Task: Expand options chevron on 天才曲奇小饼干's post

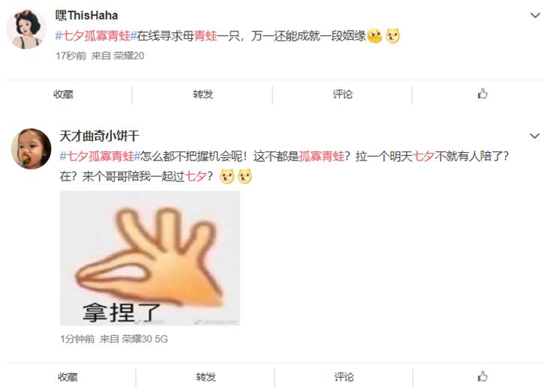Action: (535, 136)
